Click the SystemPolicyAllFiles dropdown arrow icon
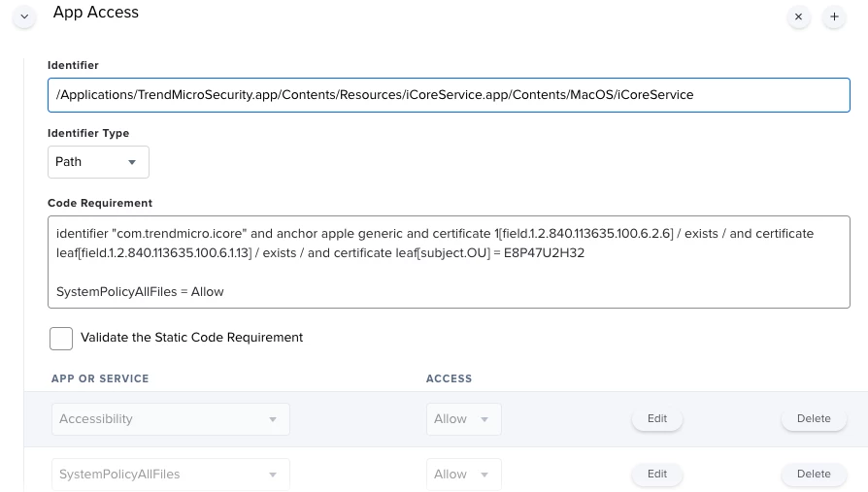The height and width of the screenshot is (492, 868). pos(273,475)
